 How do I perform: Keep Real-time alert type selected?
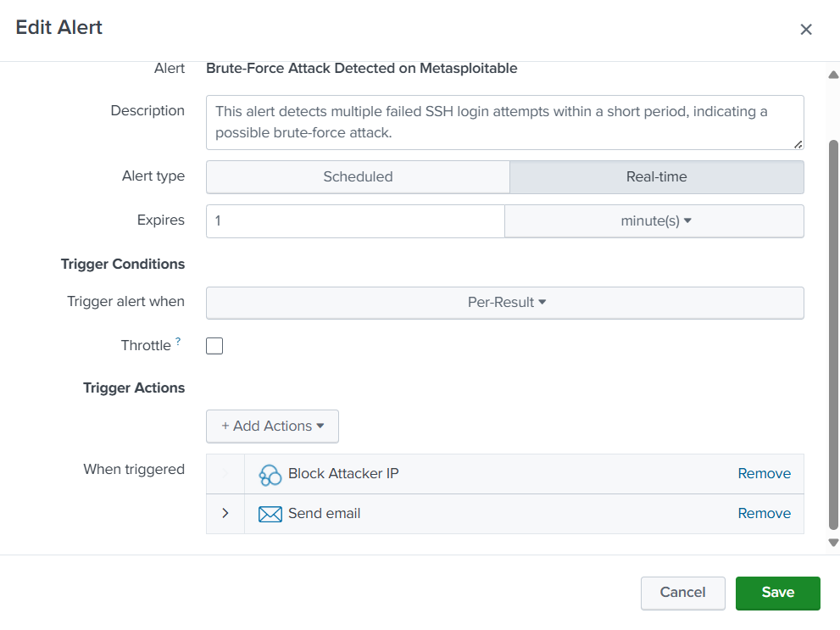(656, 176)
